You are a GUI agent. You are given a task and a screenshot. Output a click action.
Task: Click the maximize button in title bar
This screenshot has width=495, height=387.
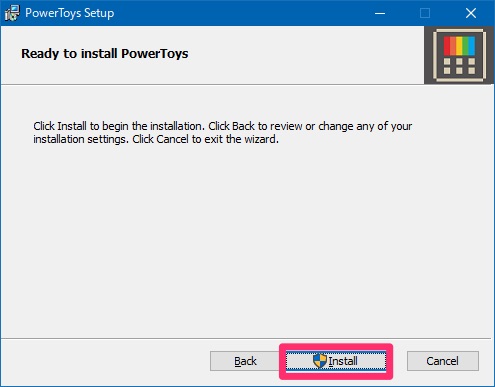[x=425, y=13]
